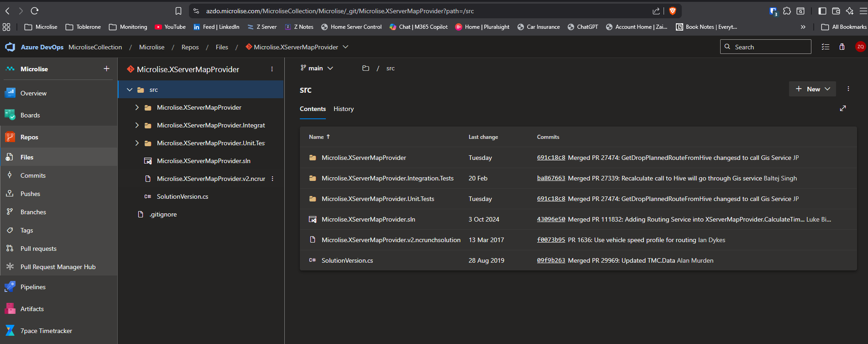The width and height of the screenshot is (868, 344).
Task: Add a new item with the plus icon beside Microlise
Action: (x=106, y=69)
